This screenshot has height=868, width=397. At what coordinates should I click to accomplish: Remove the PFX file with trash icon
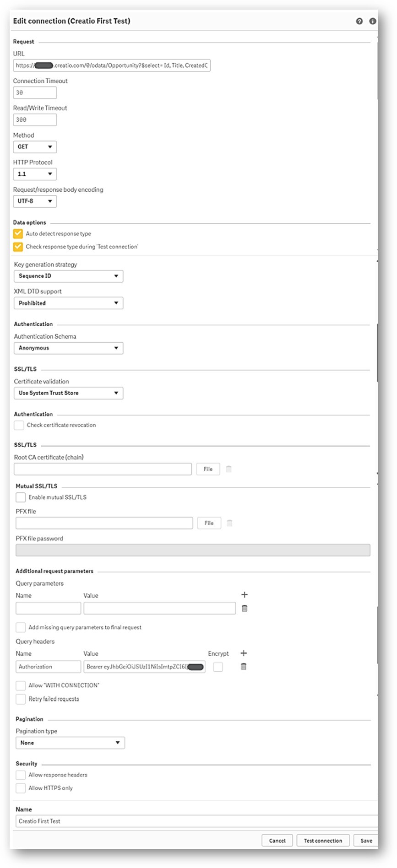pos(230,523)
